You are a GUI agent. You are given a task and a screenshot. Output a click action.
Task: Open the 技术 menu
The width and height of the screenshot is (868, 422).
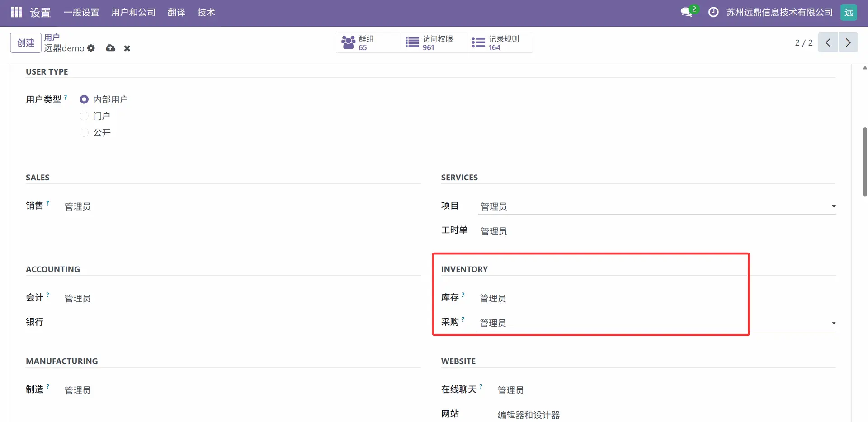point(206,12)
